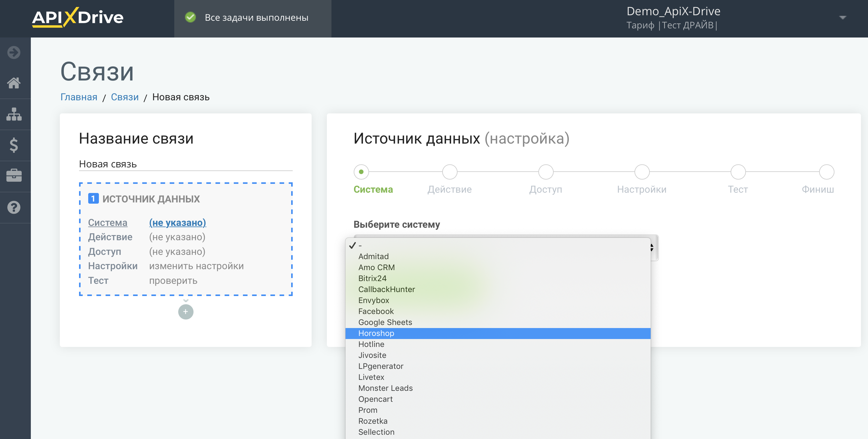Select the dash empty option in list
Image resolution: width=868 pixels, height=439 pixels.
[x=498, y=245]
